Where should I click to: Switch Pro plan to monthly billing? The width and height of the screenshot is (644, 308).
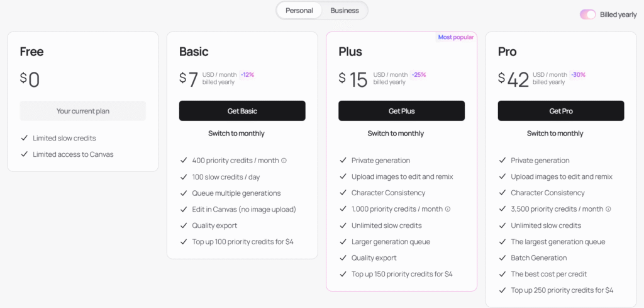click(x=555, y=134)
